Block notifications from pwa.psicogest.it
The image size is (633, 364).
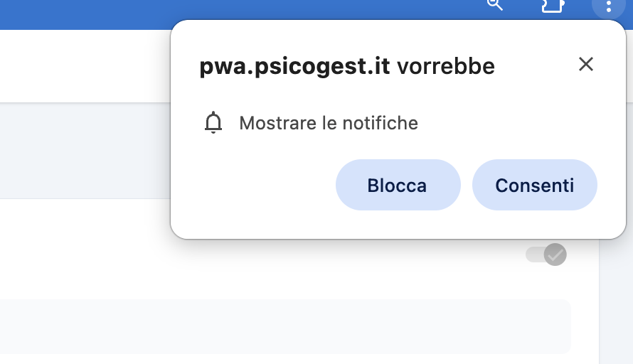[x=397, y=186]
